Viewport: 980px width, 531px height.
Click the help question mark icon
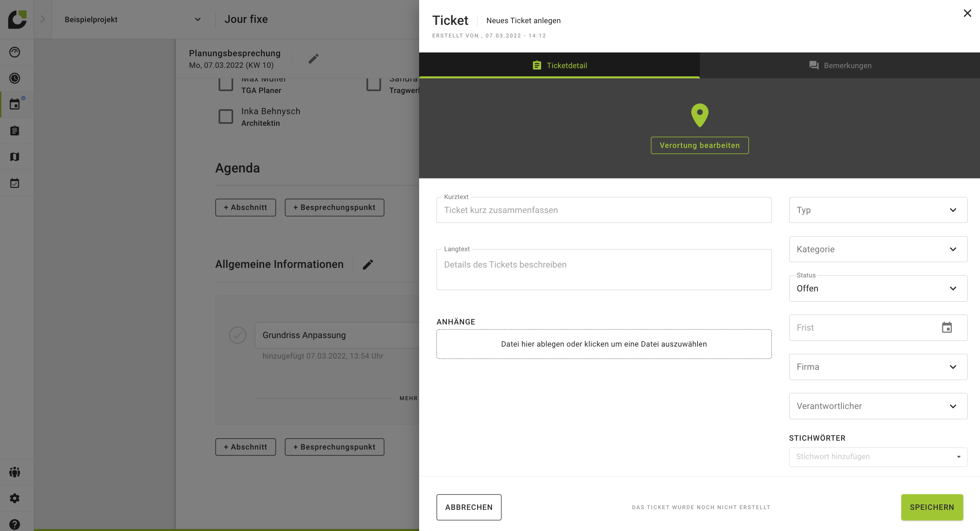[x=14, y=524]
